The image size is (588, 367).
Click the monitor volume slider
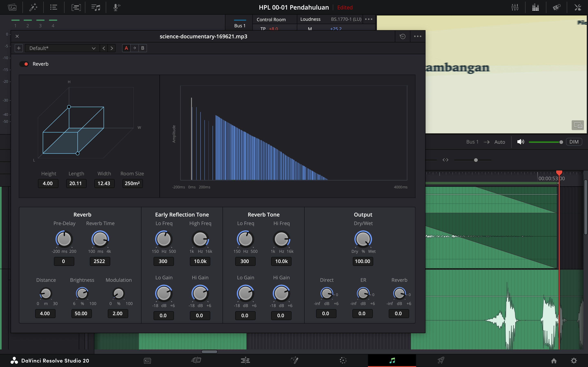[x=546, y=142]
